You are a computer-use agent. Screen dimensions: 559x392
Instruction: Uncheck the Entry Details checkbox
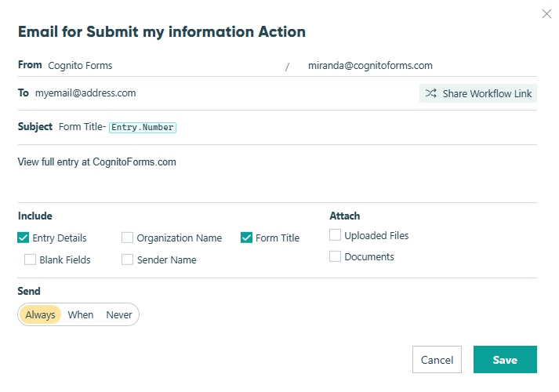tap(24, 238)
